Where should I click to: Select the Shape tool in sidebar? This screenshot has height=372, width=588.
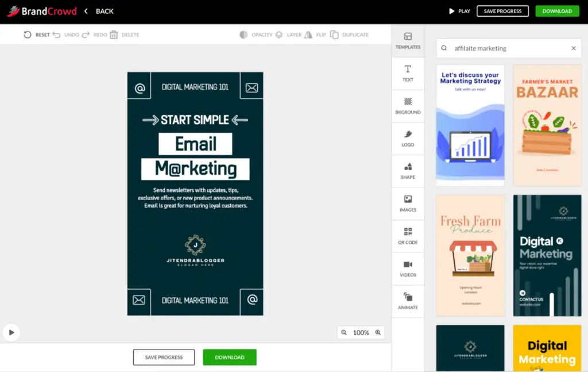[x=408, y=171]
